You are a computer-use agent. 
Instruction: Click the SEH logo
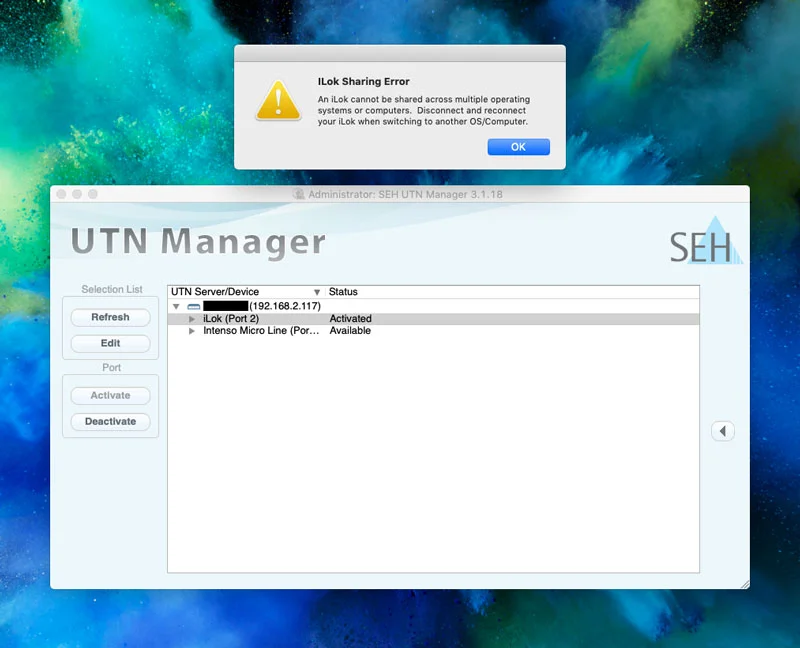pos(706,241)
